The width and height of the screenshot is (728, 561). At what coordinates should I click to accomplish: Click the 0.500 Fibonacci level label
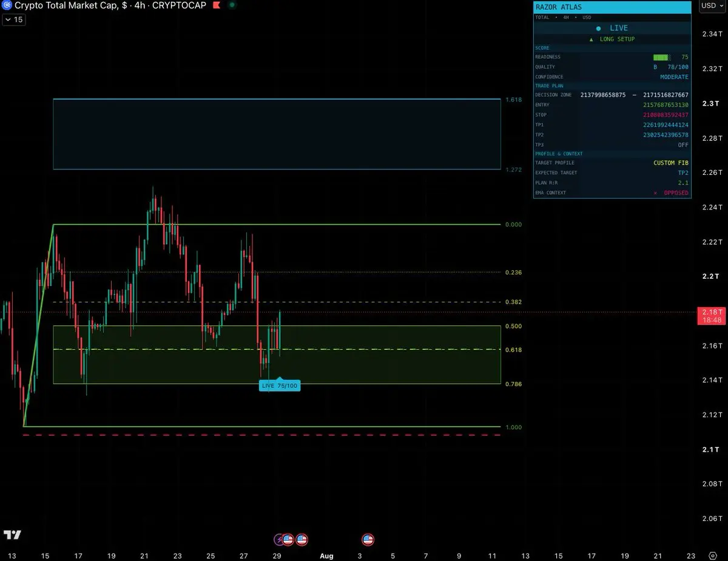(x=513, y=326)
